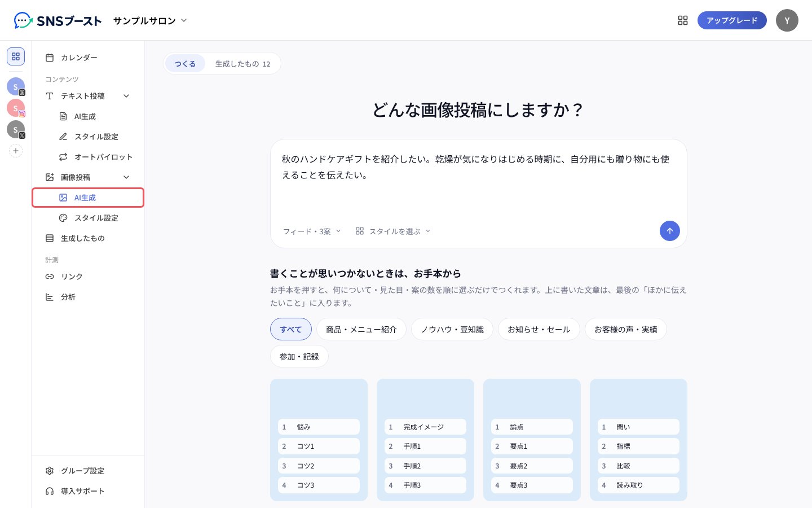Click the SNSブースト logo

(58, 20)
